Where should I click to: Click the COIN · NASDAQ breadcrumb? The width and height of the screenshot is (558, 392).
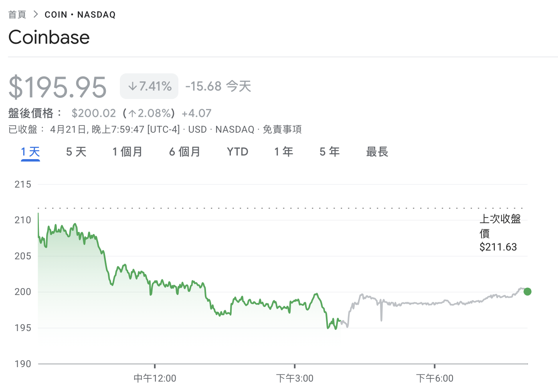(x=80, y=15)
